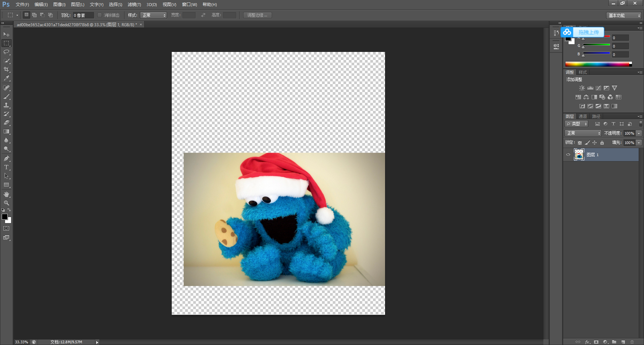Enable the 消除锯齿 anti-alias checkbox

coord(100,15)
